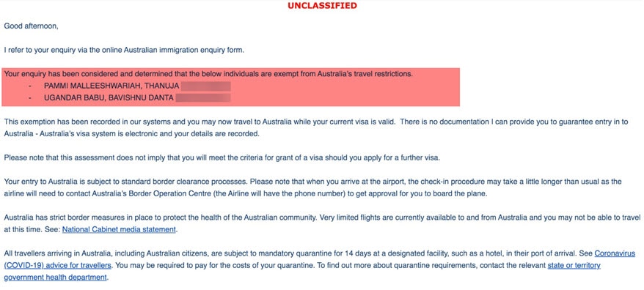Click the redacted block beside THANUJA
The height and width of the screenshot is (290, 644).
click(206, 86)
